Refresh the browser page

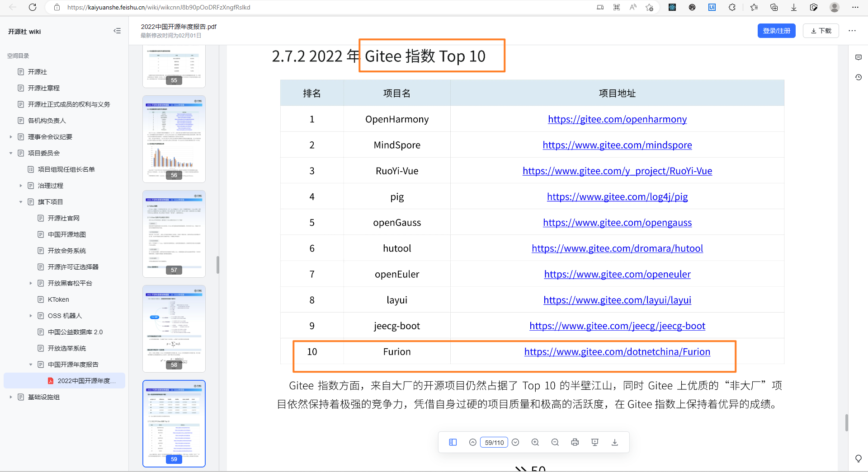(x=33, y=7)
